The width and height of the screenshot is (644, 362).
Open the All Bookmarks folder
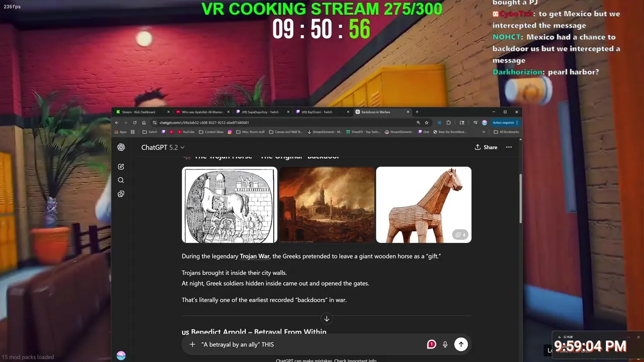506,132
